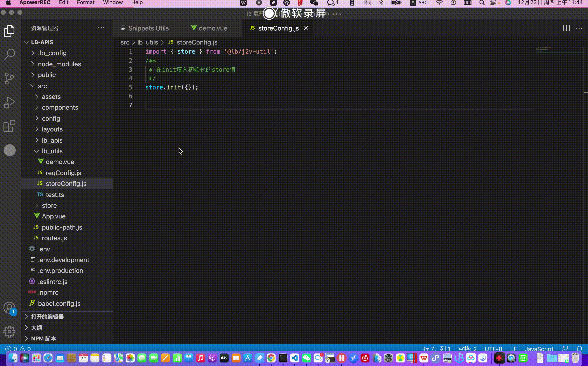Open the Edit menu in menu bar

[64, 3]
